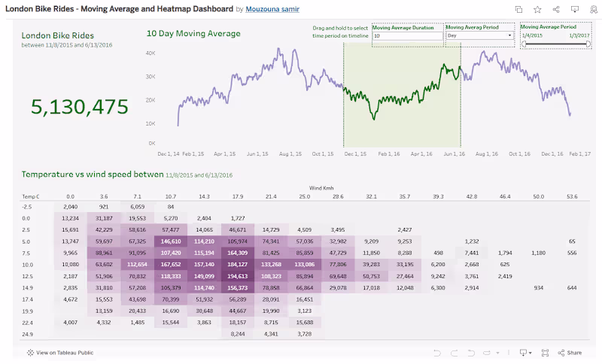Image resolution: width=602 pixels, height=364 pixels.
Task: Click the Share button at bottom right
Action: pyautogui.click(x=570, y=352)
